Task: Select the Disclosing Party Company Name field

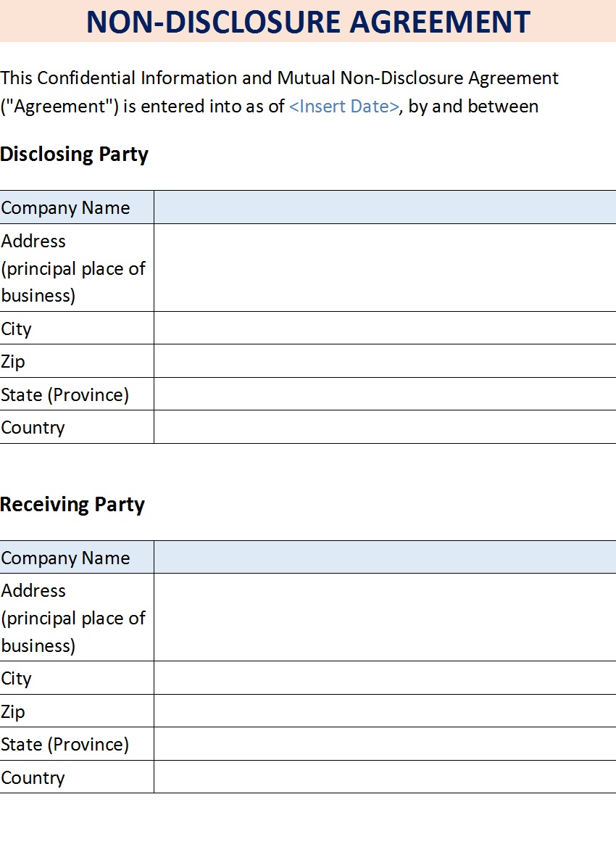Action: click(x=385, y=207)
